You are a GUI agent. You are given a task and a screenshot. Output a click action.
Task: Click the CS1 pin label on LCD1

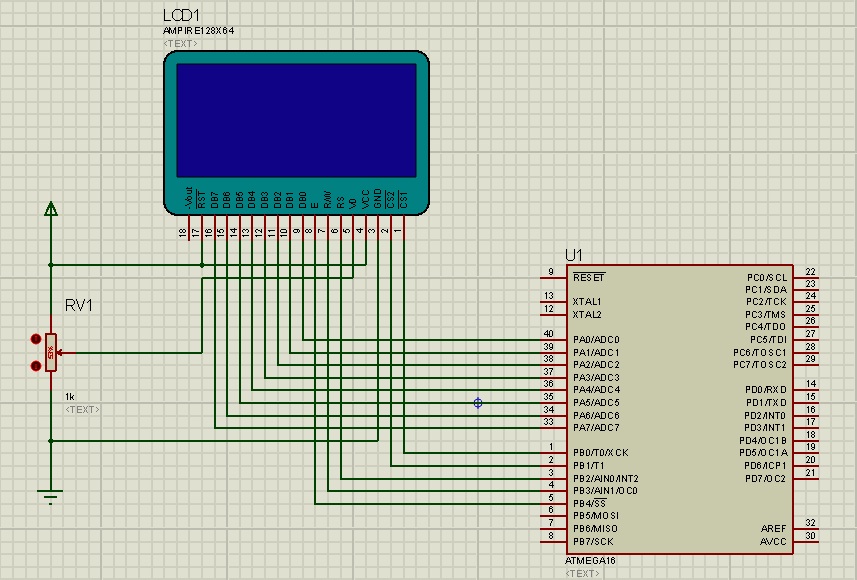click(403, 200)
